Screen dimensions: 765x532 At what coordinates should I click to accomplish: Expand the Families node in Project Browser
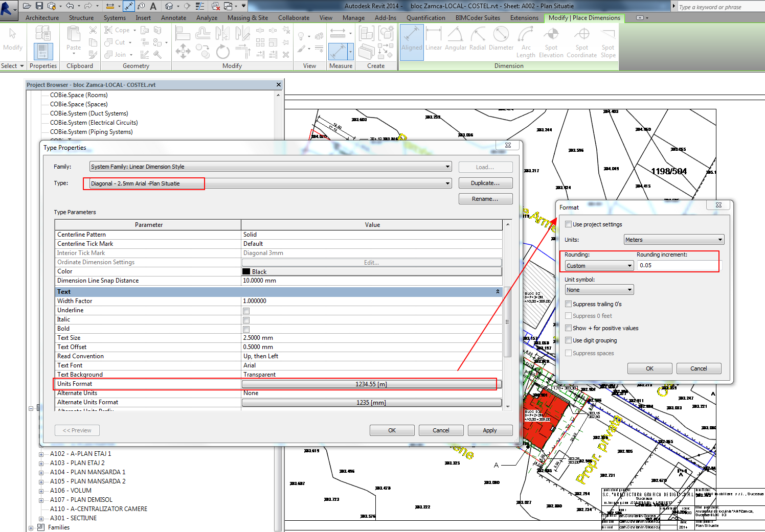point(31,528)
